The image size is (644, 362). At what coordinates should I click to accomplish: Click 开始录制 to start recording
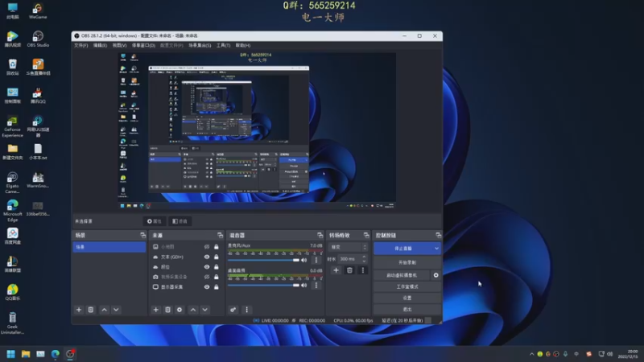pyautogui.click(x=407, y=262)
